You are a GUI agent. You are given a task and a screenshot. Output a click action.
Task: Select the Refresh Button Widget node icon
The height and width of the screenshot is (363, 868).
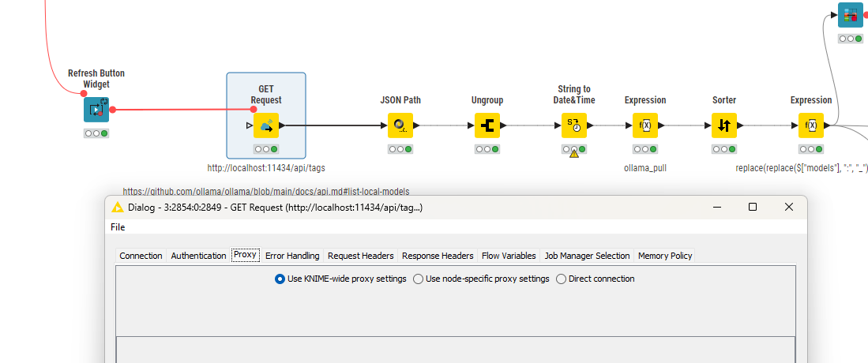tap(96, 110)
